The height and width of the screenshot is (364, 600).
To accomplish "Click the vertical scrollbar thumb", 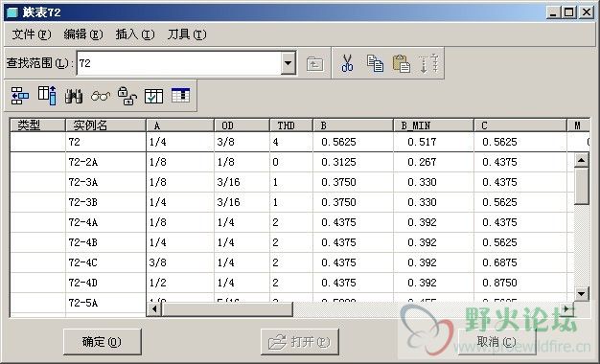I will [x=581, y=186].
